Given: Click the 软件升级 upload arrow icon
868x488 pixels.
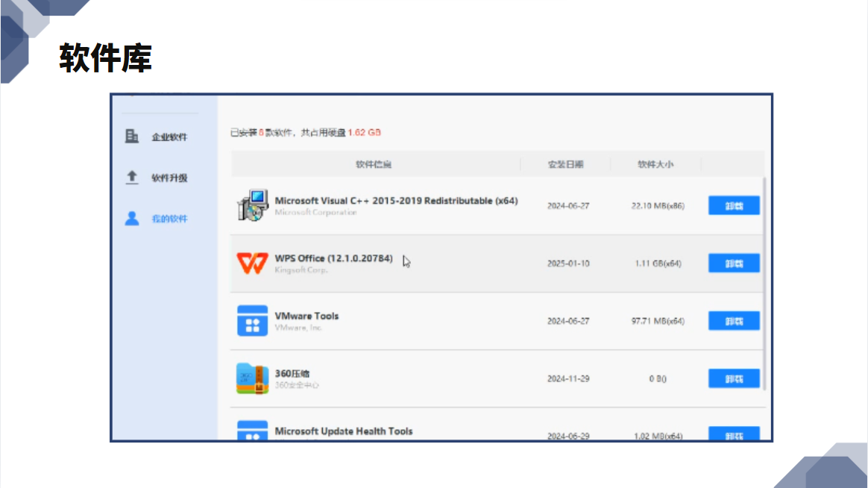Looking at the screenshot, I should tap(132, 178).
